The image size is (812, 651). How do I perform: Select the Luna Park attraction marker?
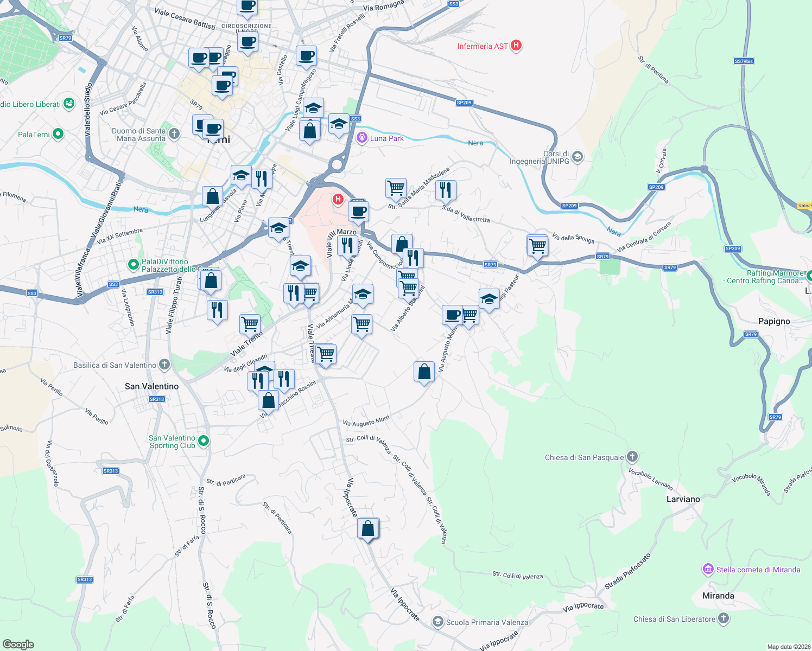pos(361,138)
